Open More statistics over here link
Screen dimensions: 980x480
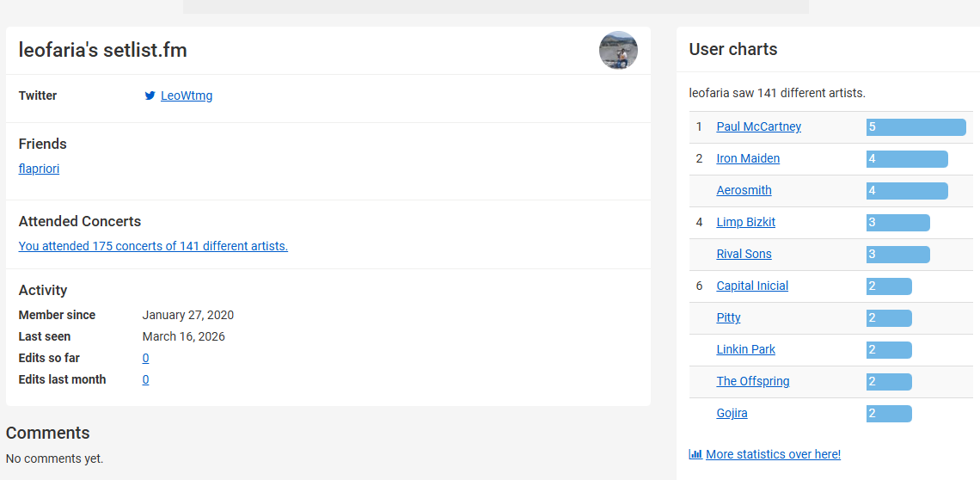[773, 454]
